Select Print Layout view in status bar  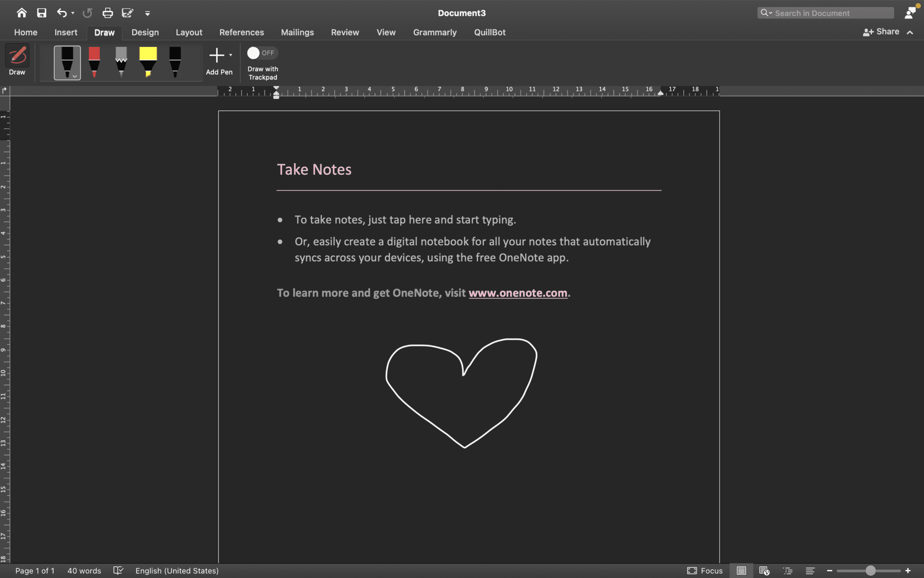[x=741, y=570]
